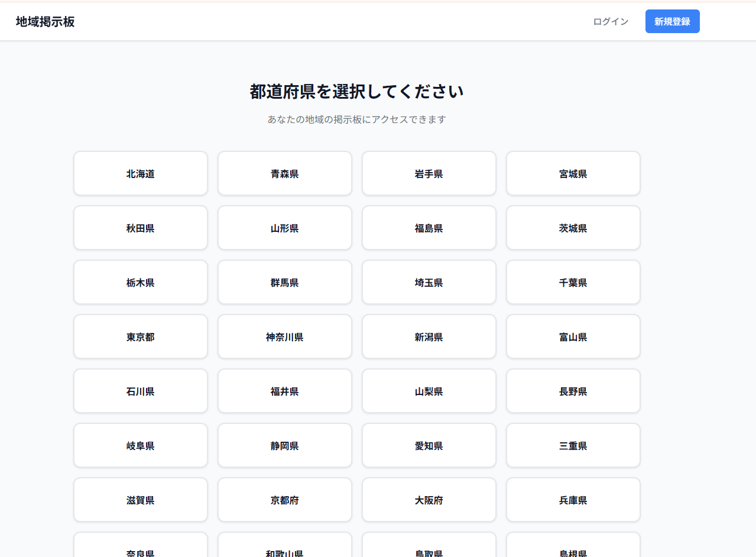The height and width of the screenshot is (557, 756).
Task: Select 大阪府 from the list
Action: pyautogui.click(x=429, y=500)
